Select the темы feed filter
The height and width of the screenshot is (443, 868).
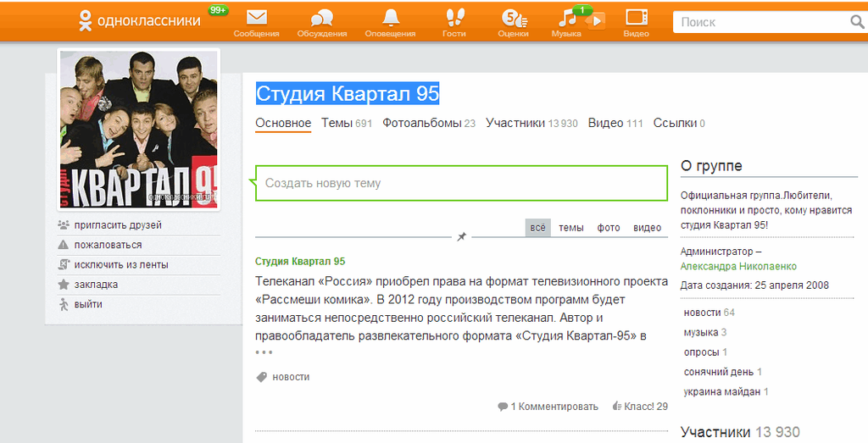[x=571, y=228]
